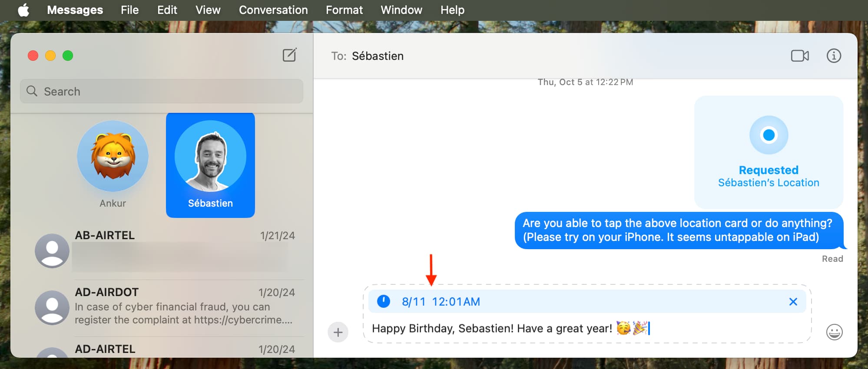Open the View menu
Viewport: 868px width, 369px height.
coord(208,10)
